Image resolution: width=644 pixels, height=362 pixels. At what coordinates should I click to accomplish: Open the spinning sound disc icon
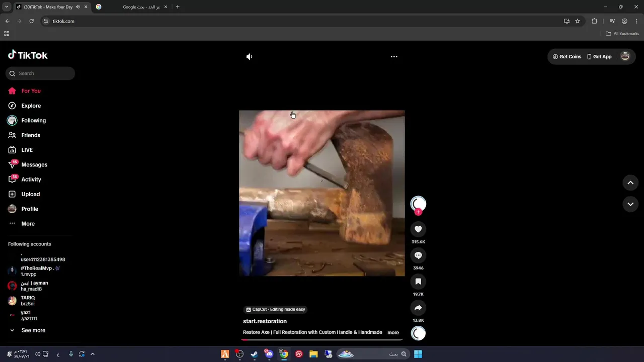[418, 333]
